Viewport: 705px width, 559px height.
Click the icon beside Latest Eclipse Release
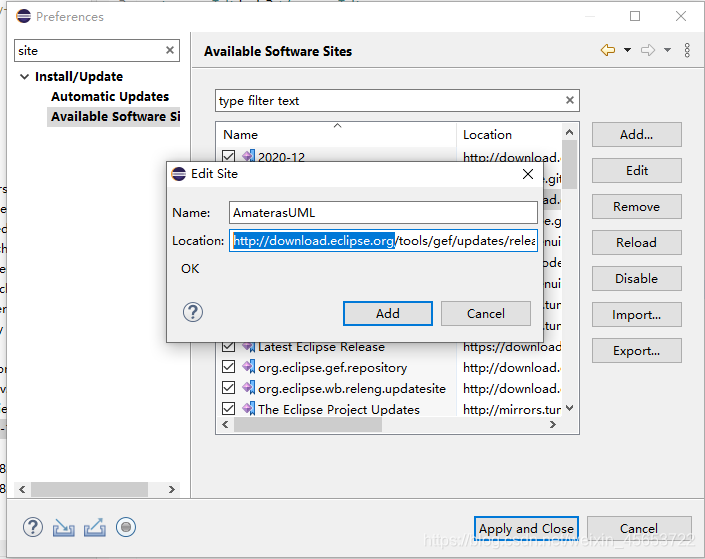(x=249, y=346)
